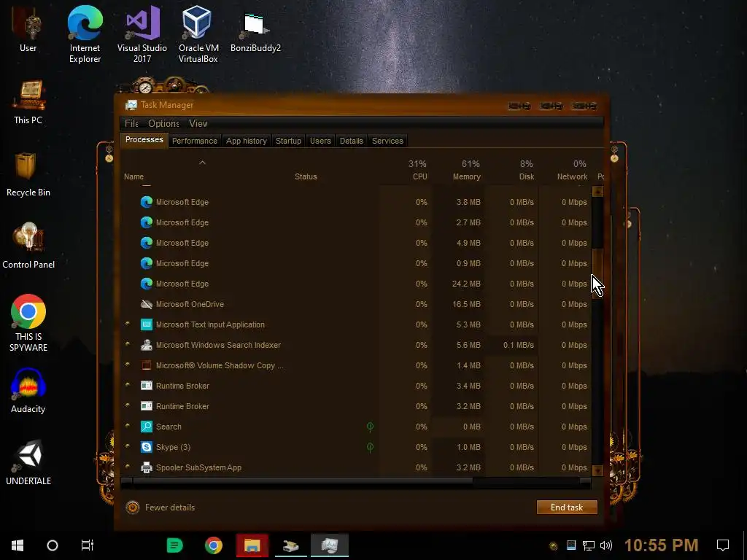Screen dimensions: 747x560
Task: Select Microsoft Edge row using 24.2 MB
Action: pos(356,284)
